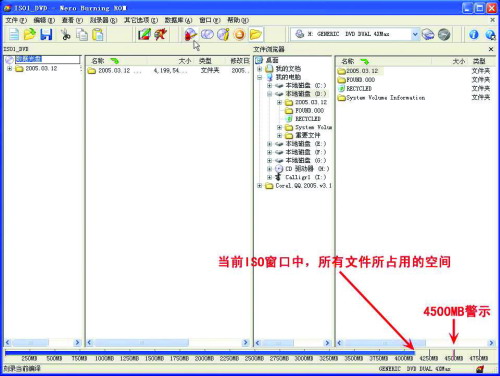Open the choose recorder drive icon
This screenshot has height=376, width=500.
[x=428, y=34]
